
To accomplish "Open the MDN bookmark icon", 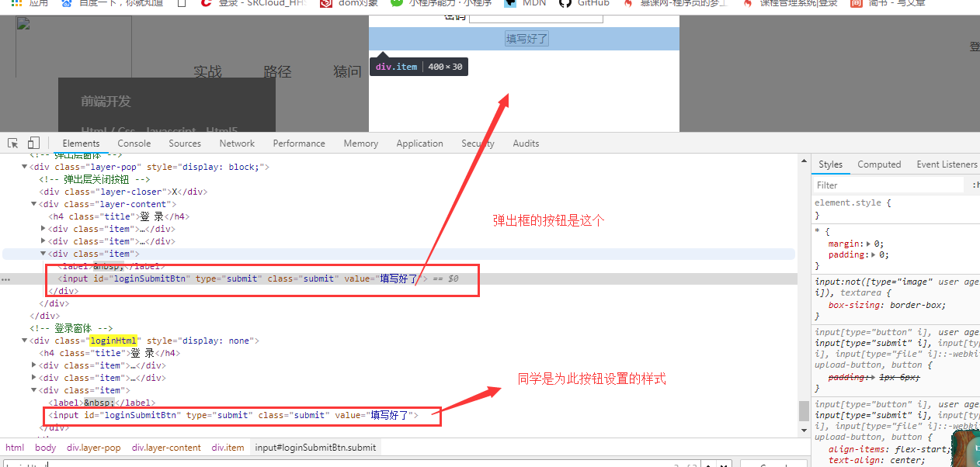I will click(509, 3).
